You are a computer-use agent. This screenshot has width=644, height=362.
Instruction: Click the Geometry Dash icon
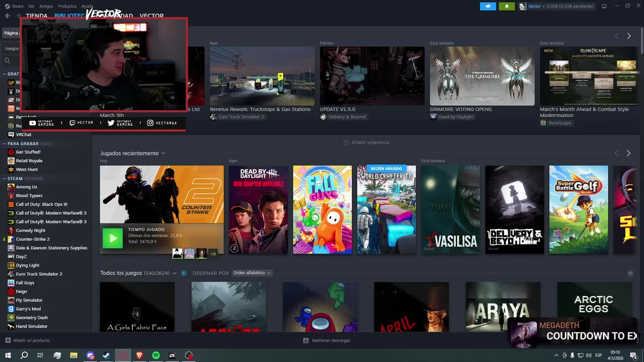click(11, 318)
